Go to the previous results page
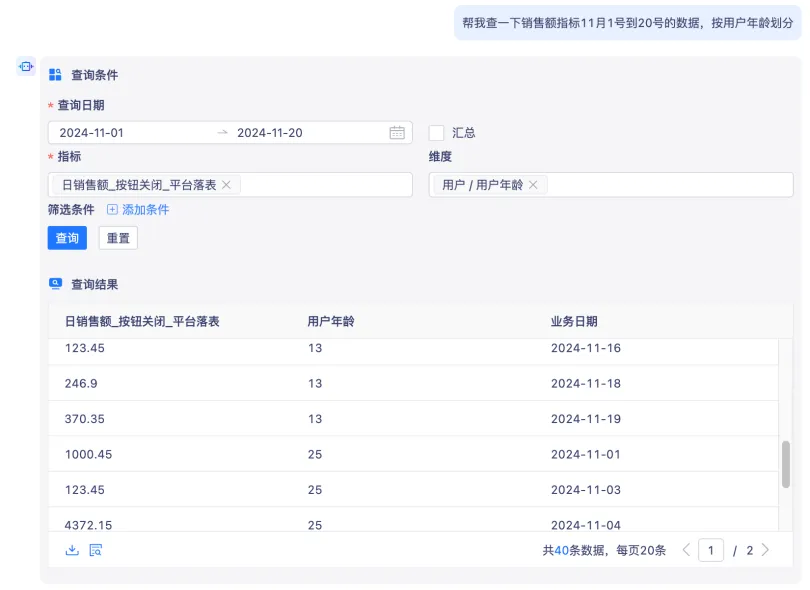Screen dimensions: 810x590 click(x=686, y=550)
